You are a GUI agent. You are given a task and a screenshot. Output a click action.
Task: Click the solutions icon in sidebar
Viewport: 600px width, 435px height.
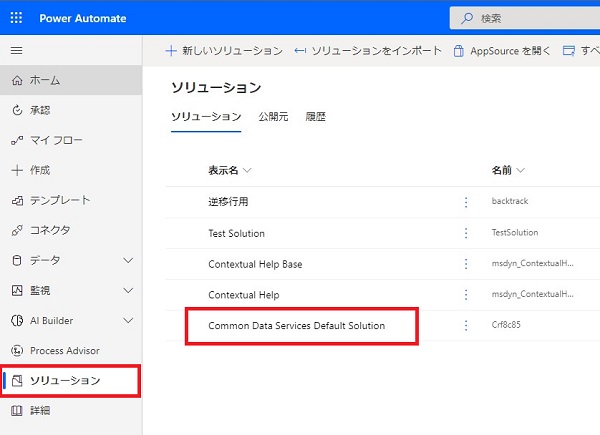[x=17, y=381]
